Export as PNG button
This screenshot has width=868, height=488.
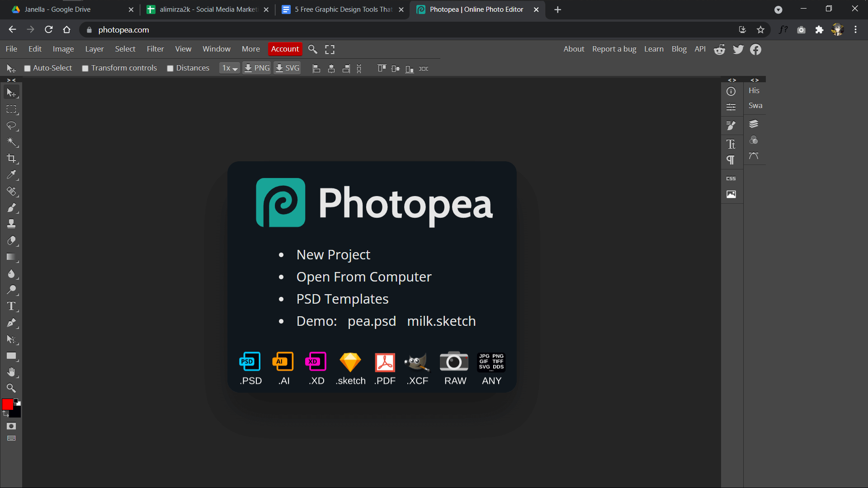coord(257,68)
